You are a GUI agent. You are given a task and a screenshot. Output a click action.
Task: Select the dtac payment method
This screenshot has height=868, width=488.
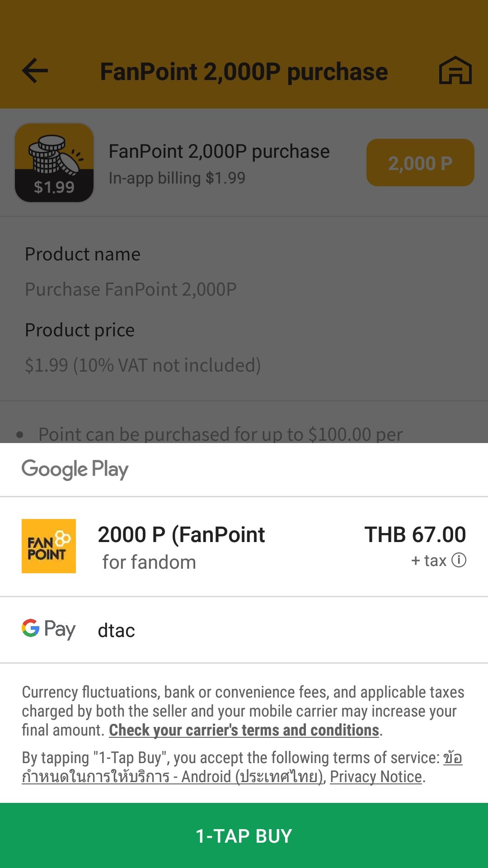click(116, 630)
